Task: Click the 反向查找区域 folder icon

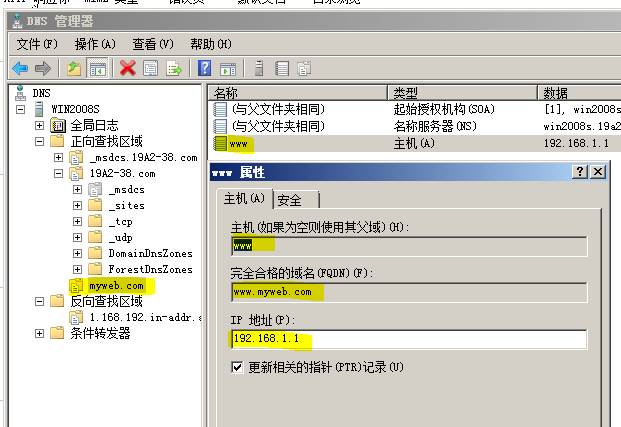Action: (x=57, y=301)
